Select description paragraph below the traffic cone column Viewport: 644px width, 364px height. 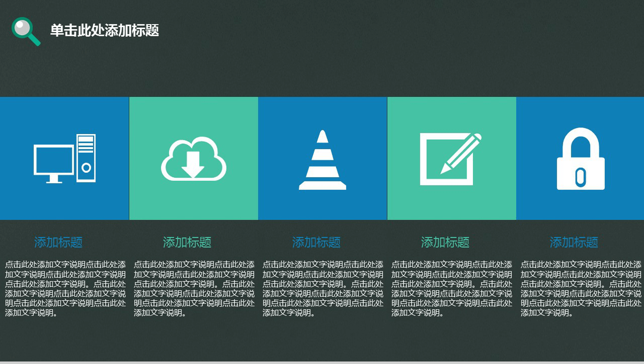[x=323, y=289]
